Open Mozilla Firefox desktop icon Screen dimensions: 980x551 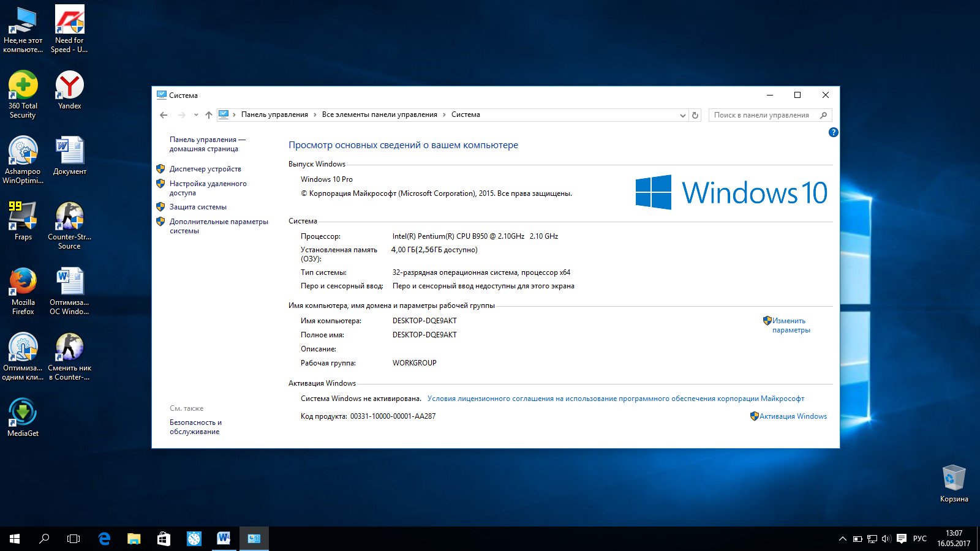click(23, 291)
